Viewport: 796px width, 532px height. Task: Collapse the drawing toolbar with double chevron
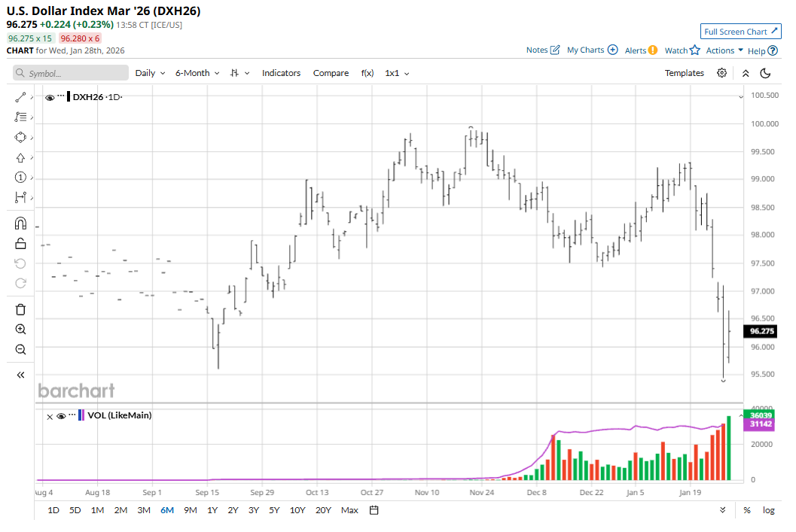point(20,375)
